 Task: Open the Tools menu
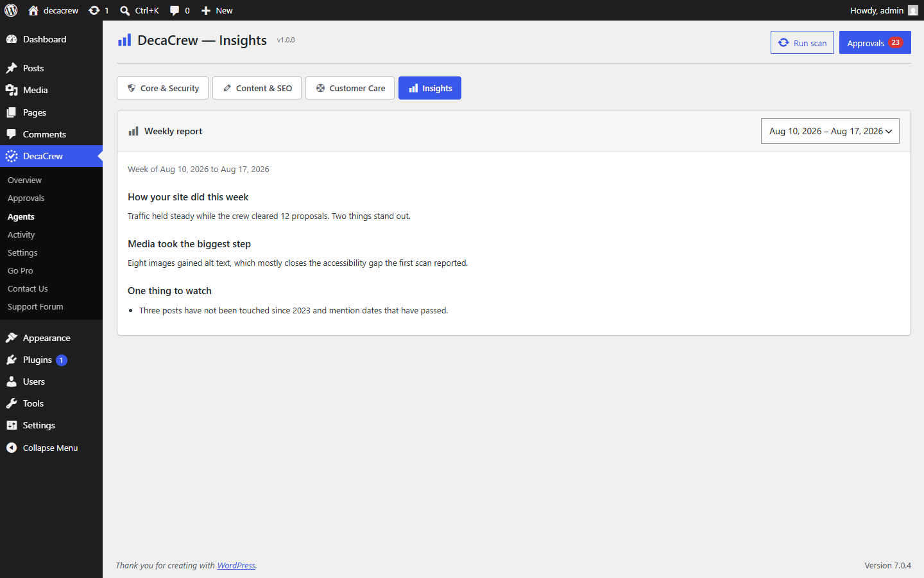tap(51, 403)
